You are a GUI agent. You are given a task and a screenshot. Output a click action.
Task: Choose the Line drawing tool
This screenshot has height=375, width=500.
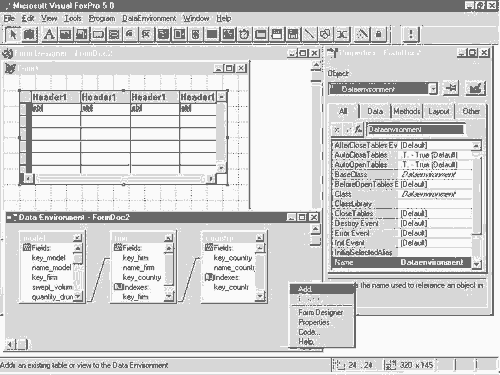click(x=309, y=34)
